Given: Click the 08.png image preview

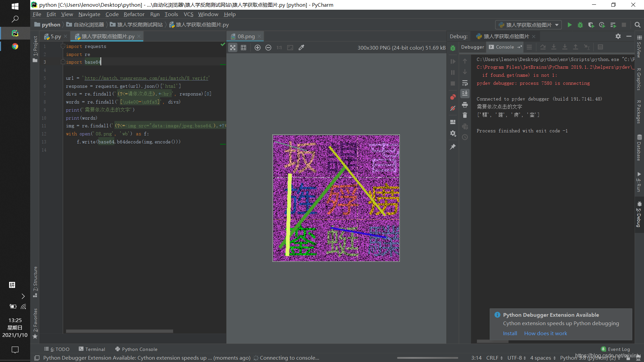Looking at the screenshot, I should [336, 198].
